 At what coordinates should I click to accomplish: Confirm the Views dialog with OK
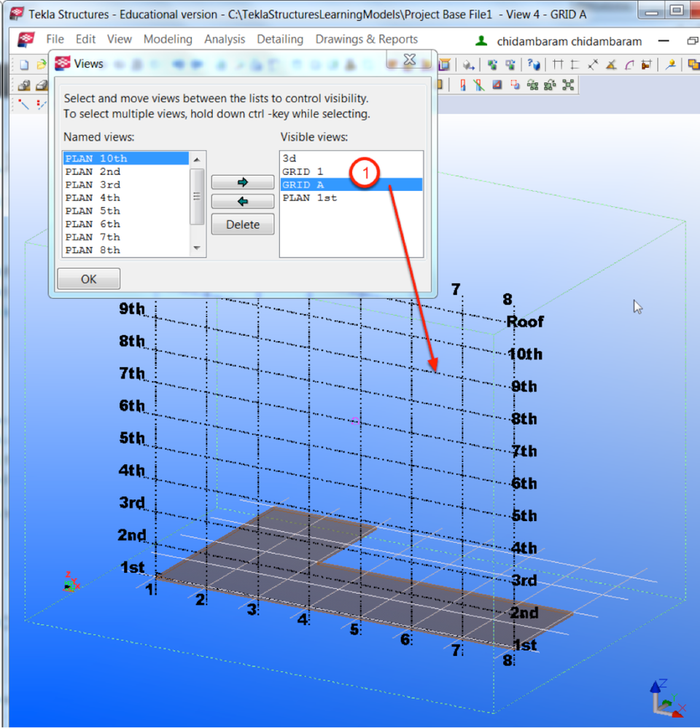click(88, 278)
